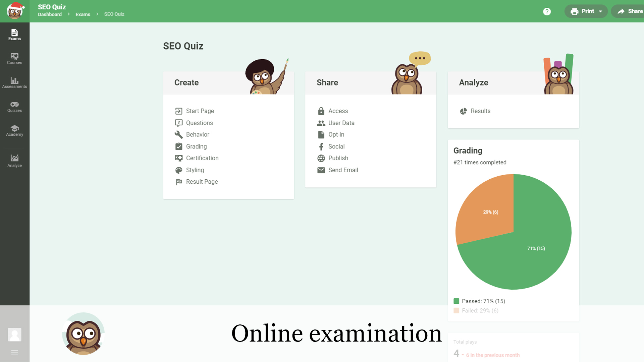Open the help question mark icon
This screenshot has width=644, height=362.
click(547, 11)
